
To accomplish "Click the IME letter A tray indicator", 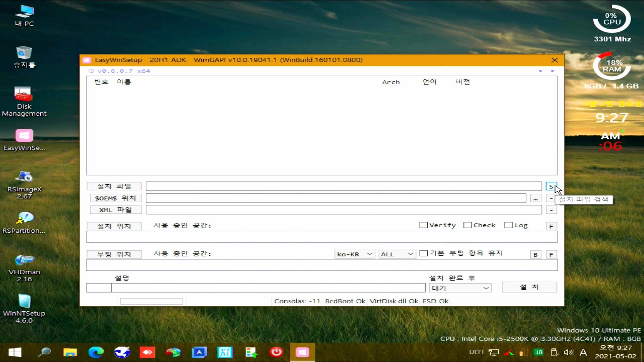I will [583, 352].
